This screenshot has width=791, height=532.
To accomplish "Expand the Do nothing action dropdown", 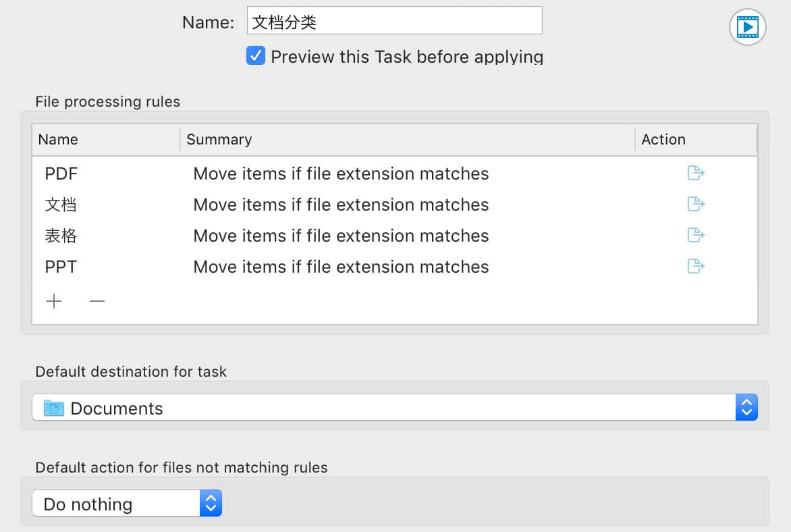I will pyautogui.click(x=126, y=504).
